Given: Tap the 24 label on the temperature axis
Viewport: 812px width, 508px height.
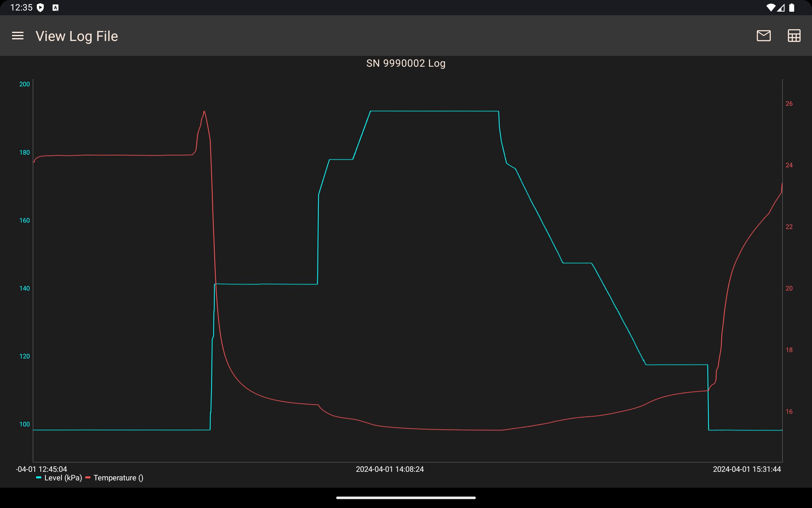Looking at the screenshot, I should [x=789, y=165].
